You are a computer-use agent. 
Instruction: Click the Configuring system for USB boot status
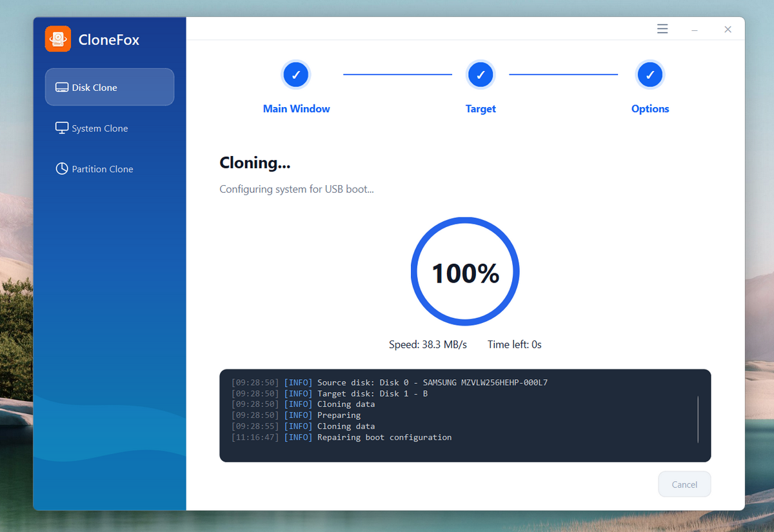(x=297, y=189)
